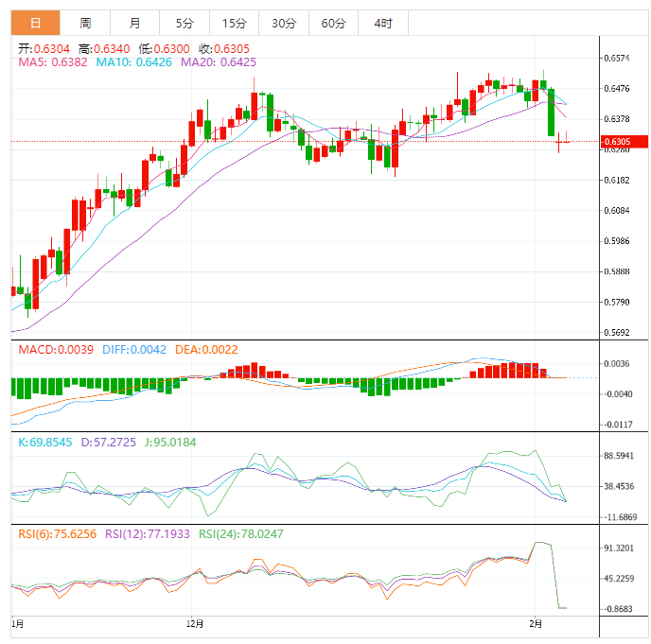Click the large green drop candlestick in February
This screenshot has height=644, width=651.
pos(551,112)
